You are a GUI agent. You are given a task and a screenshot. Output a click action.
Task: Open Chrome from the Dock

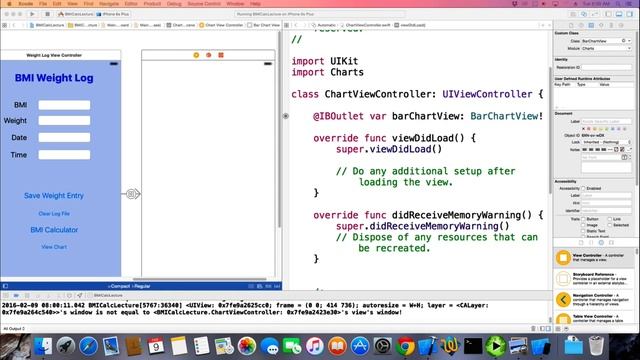405,347
